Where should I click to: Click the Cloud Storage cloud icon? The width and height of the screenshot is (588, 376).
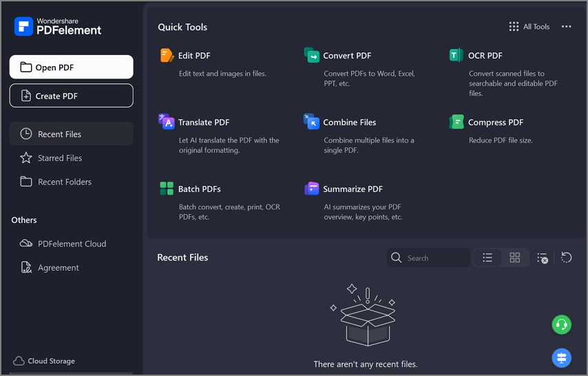pyautogui.click(x=19, y=361)
